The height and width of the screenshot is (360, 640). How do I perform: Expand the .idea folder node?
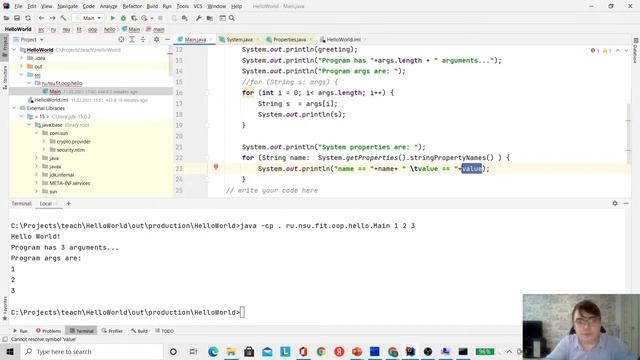click(22, 58)
